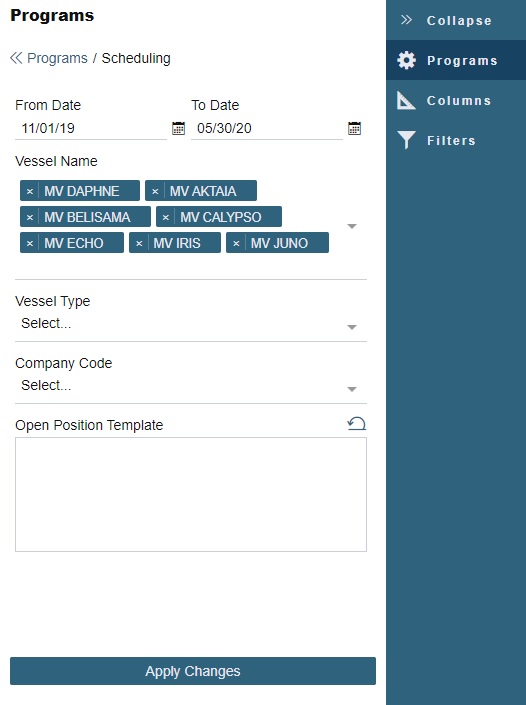Remove MV JUNO vessel tag

pyautogui.click(x=236, y=243)
